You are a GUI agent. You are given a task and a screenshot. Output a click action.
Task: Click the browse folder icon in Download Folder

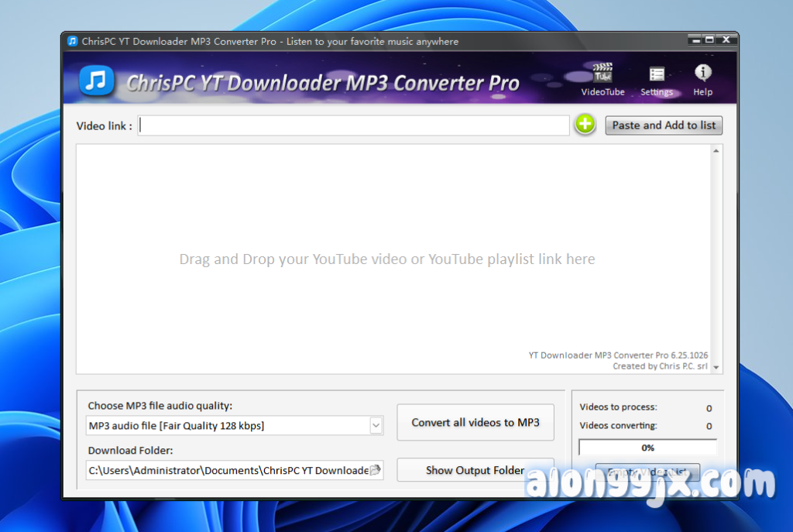click(376, 470)
